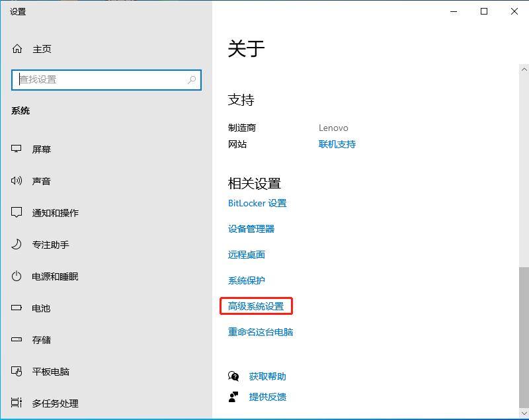Click the magnifier icon in the search box

(x=192, y=79)
